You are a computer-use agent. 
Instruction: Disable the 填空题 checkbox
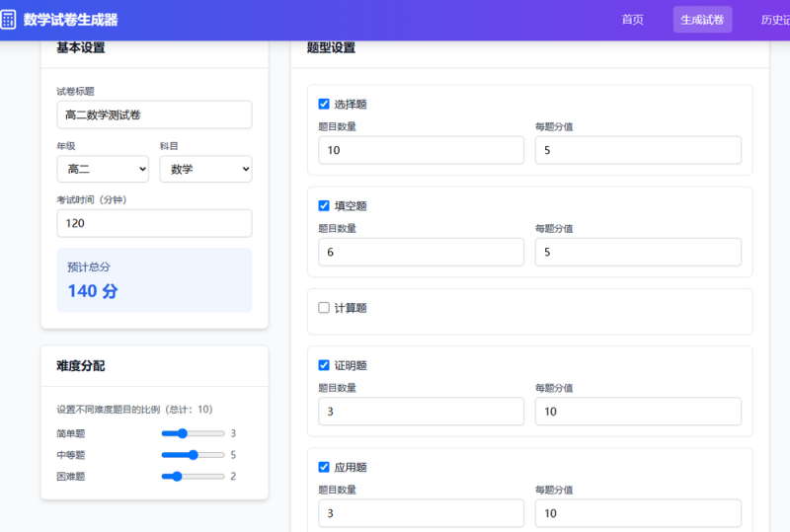tap(324, 205)
